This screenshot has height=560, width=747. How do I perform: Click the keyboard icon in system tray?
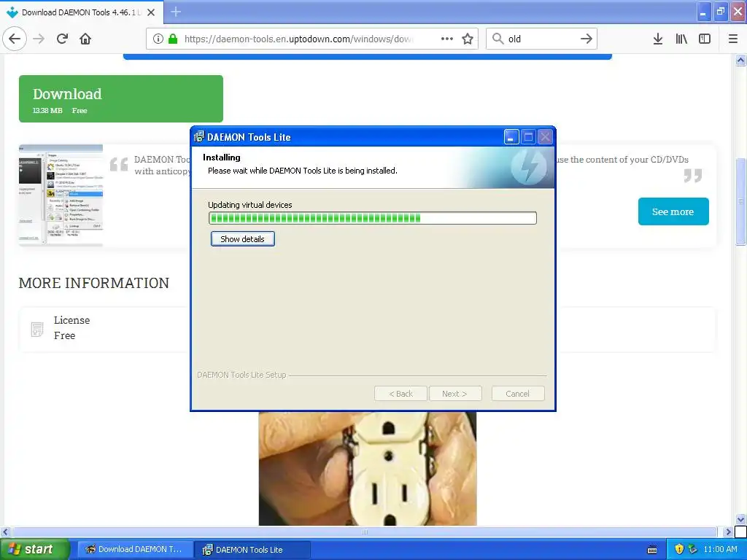click(652, 550)
